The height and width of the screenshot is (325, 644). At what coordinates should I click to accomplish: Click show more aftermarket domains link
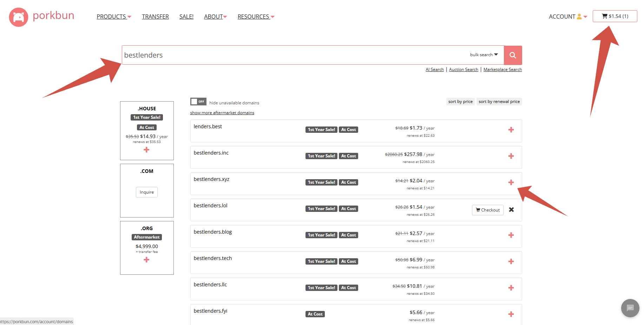(222, 113)
